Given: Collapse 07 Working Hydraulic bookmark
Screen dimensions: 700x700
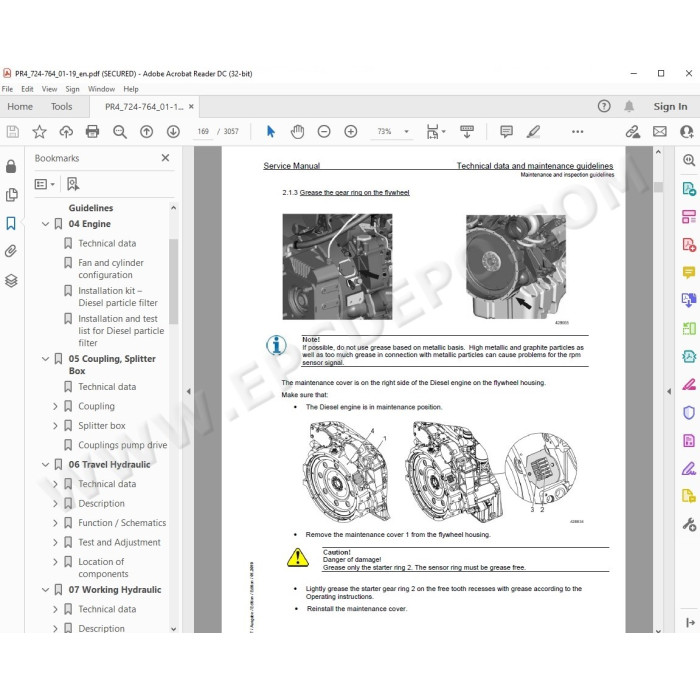Looking at the screenshot, I should [x=45, y=590].
